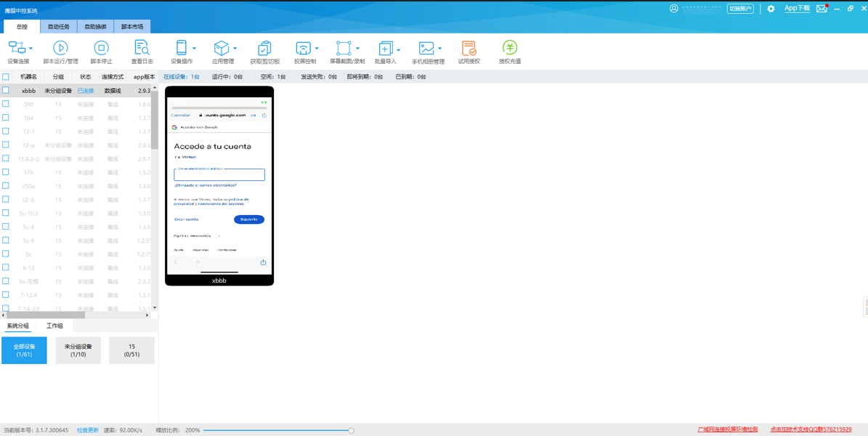
Task: Switch to the 脚本市场 tab
Action: [131, 27]
